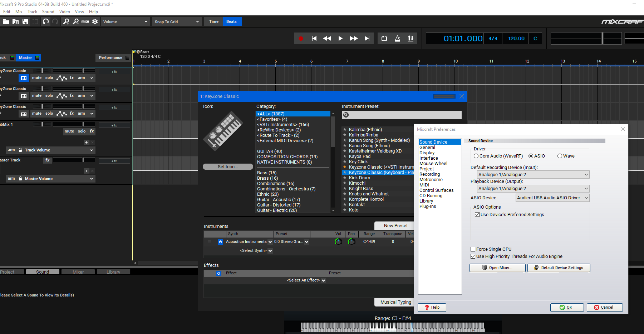Select MIDI in preferences list
Screen dimensions: 644x334
tap(424, 185)
